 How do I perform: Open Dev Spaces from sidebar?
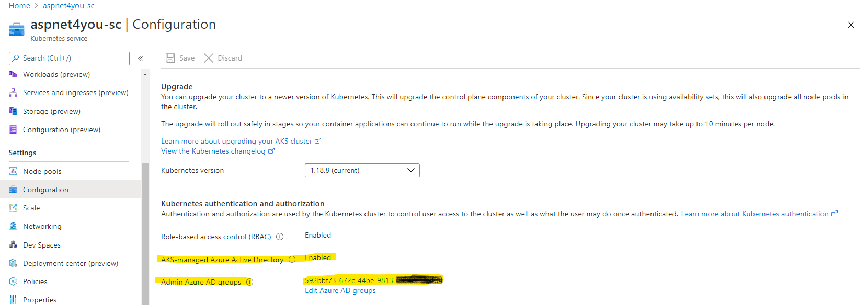(42, 245)
